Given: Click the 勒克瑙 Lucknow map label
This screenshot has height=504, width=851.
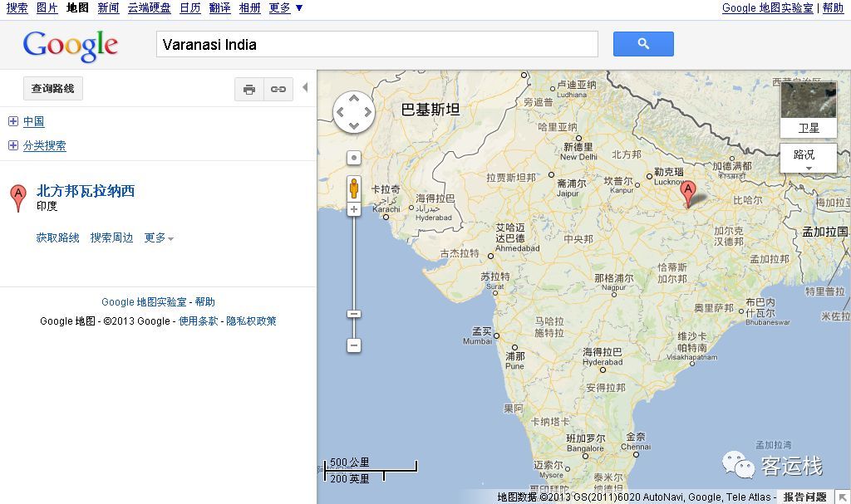Looking at the screenshot, I should [669, 176].
